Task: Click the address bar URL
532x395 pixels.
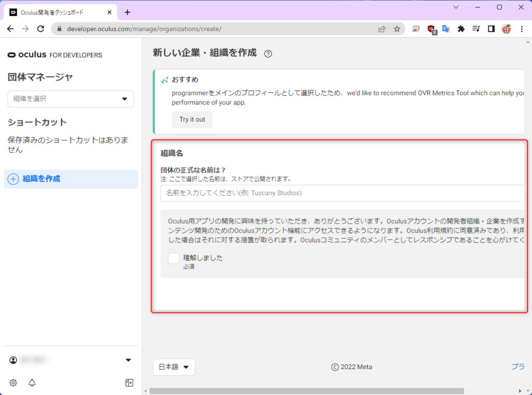Action: point(144,29)
